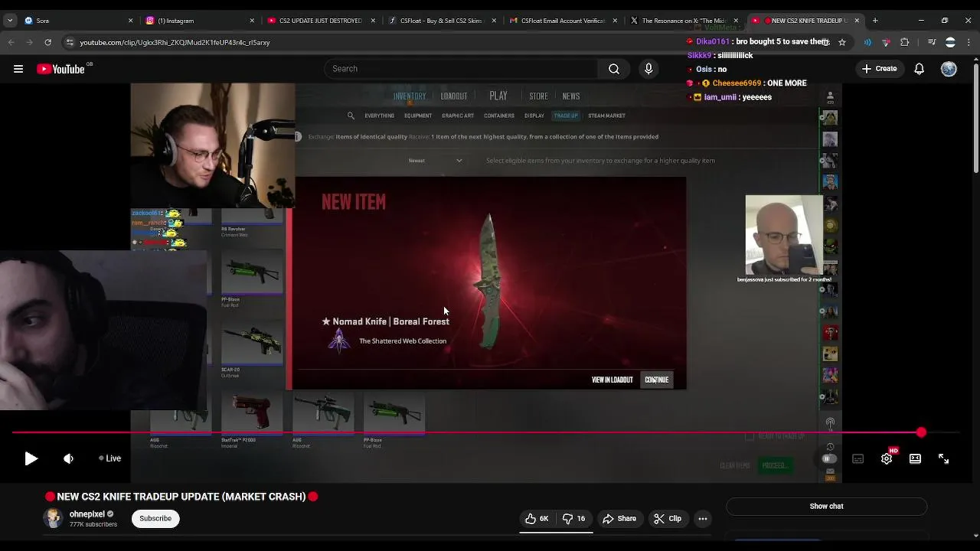Open the YouTube account avatar menu
The height and width of the screenshot is (551, 980).
949,69
